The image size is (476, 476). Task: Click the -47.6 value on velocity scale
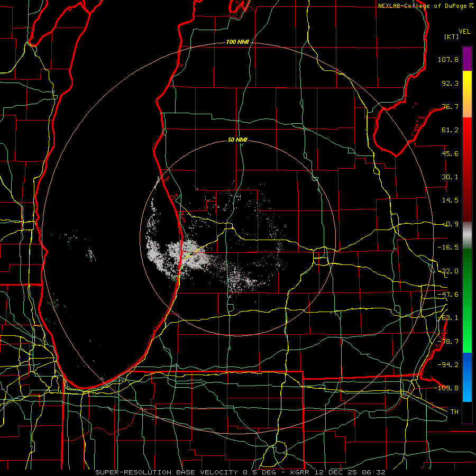[x=448, y=295]
